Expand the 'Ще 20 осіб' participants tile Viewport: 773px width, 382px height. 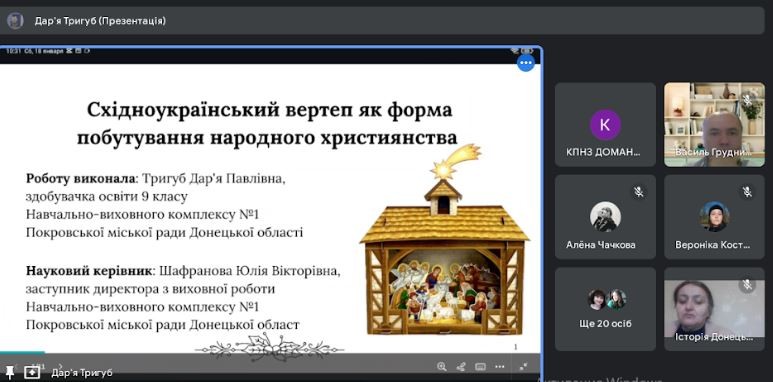(x=605, y=309)
